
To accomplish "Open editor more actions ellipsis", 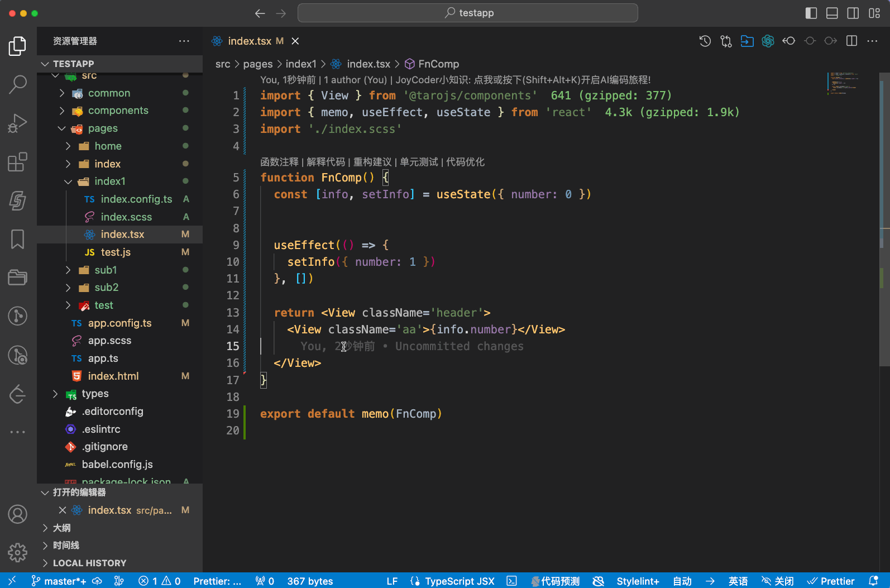I will [x=872, y=41].
